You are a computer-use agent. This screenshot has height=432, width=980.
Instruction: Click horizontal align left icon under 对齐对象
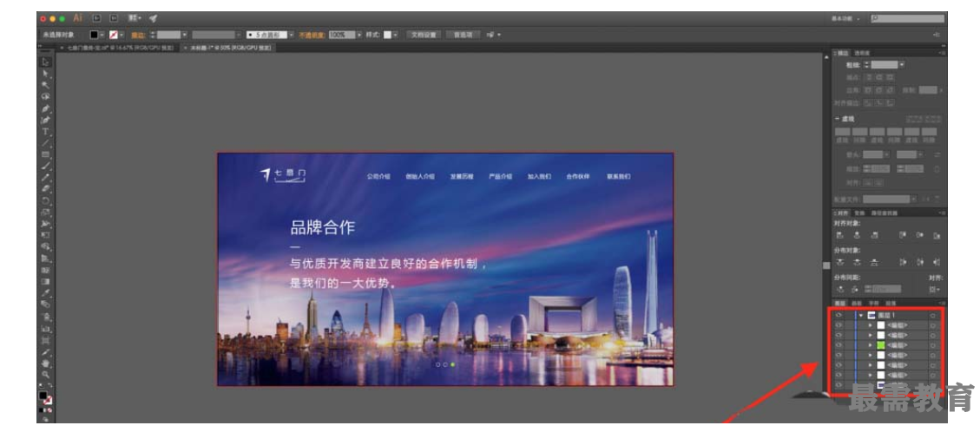pyautogui.click(x=840, y=235)
